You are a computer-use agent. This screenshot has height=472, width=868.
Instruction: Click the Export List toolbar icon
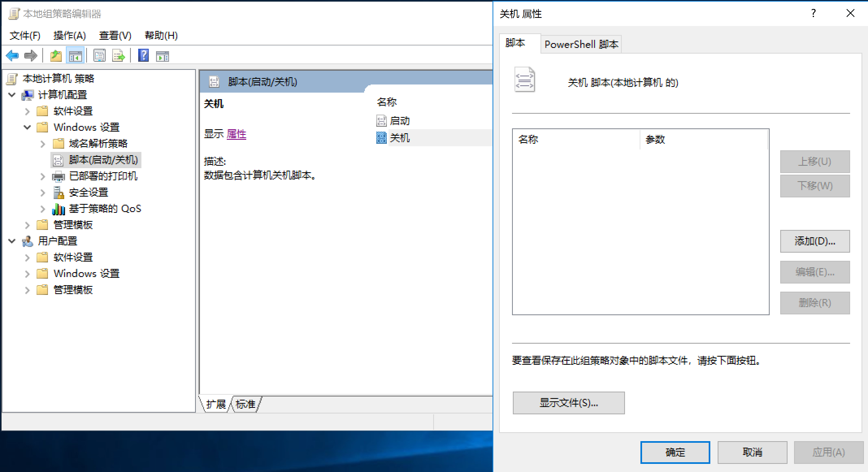pos(119,56)
